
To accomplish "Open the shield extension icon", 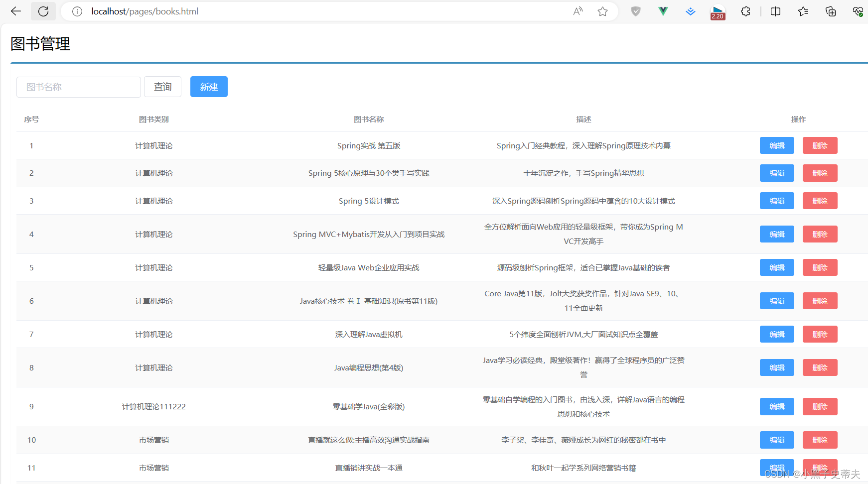I will click(636, 11).
